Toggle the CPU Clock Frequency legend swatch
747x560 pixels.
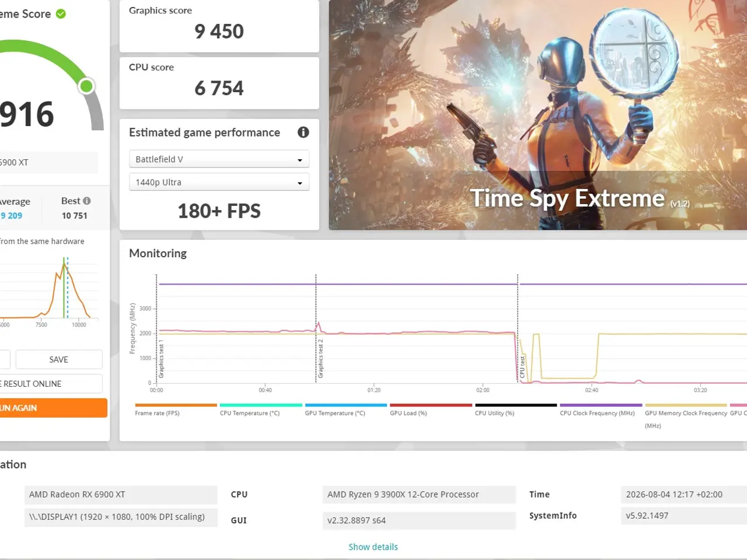(601, 405)
